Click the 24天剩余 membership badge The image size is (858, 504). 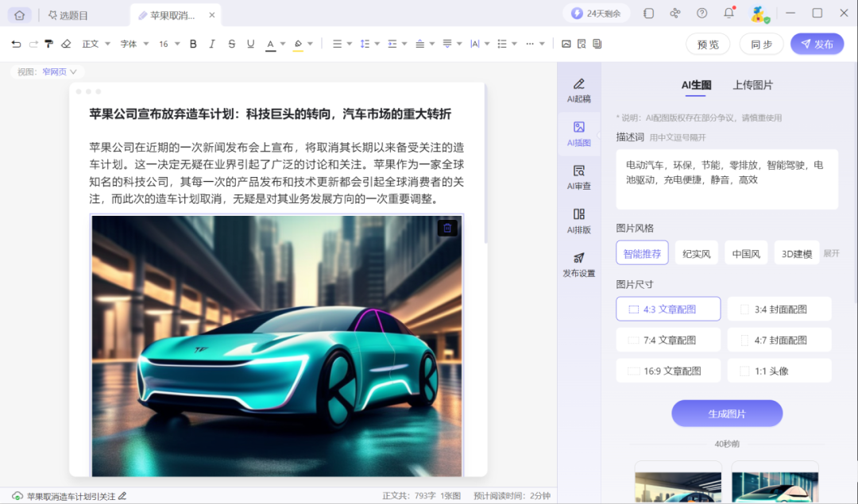(x=596, y=13)
